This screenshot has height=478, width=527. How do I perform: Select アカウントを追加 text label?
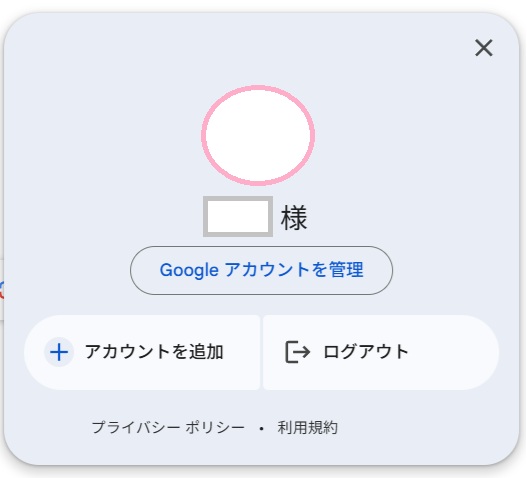click(x=154, y=352)
